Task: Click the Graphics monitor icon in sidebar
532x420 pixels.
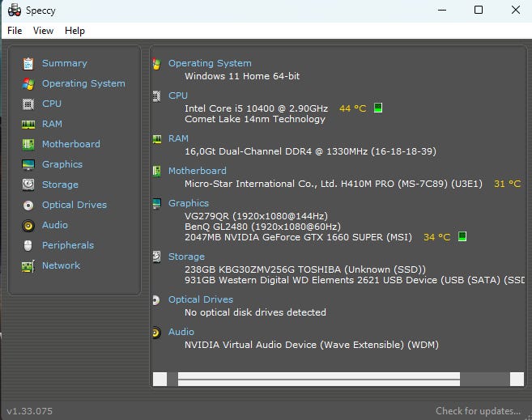Action: (x=28, y=165)
